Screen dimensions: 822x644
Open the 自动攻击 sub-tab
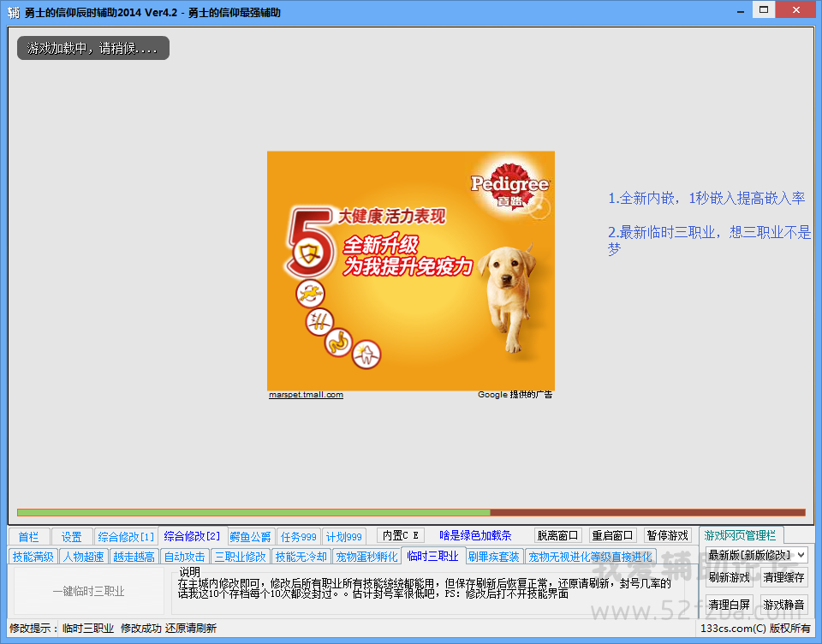[x=185, y=557]
